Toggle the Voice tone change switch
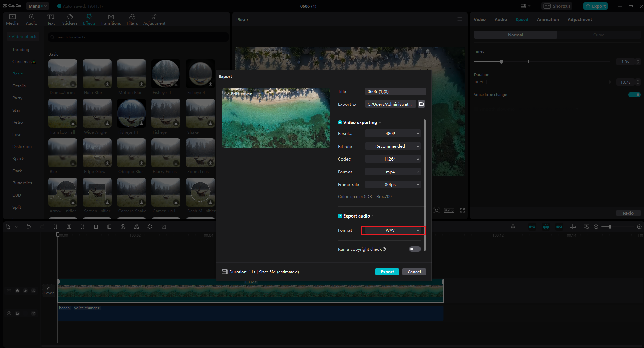The width and height of the screenshot is (644, 348). tap(634, 95)
